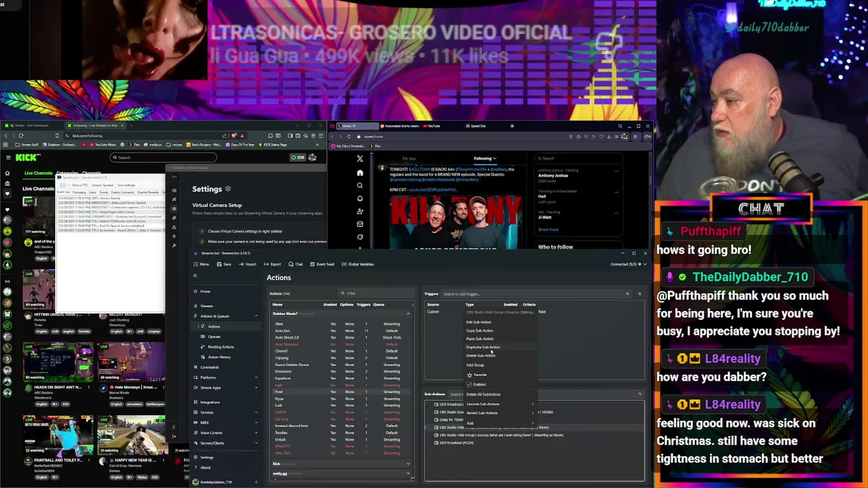Open Event Feed in Streamer.bot toolbar

click(x=321, y=264)
